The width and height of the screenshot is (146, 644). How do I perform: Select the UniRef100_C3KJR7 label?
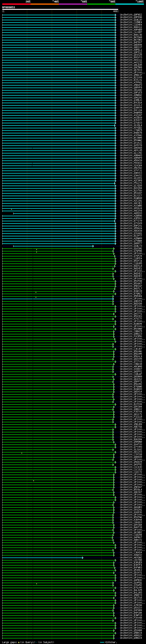[x=131, y=349]
